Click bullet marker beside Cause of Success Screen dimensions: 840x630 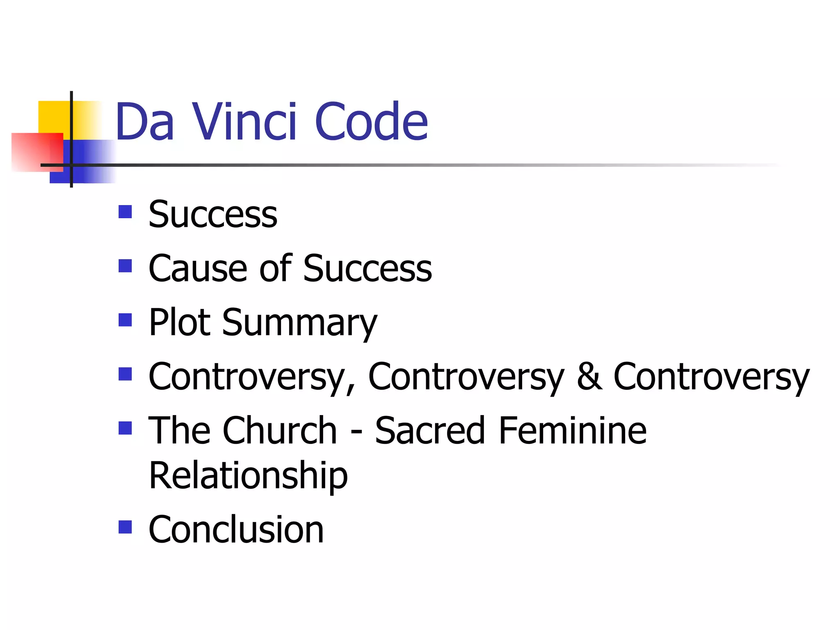(x=125, y=266)
